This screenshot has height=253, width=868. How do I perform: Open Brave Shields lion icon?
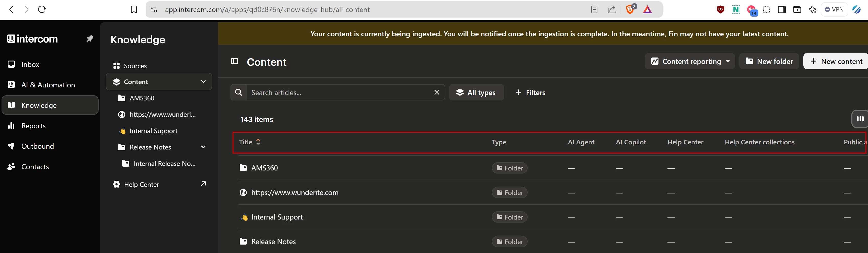tap(630, 9)
